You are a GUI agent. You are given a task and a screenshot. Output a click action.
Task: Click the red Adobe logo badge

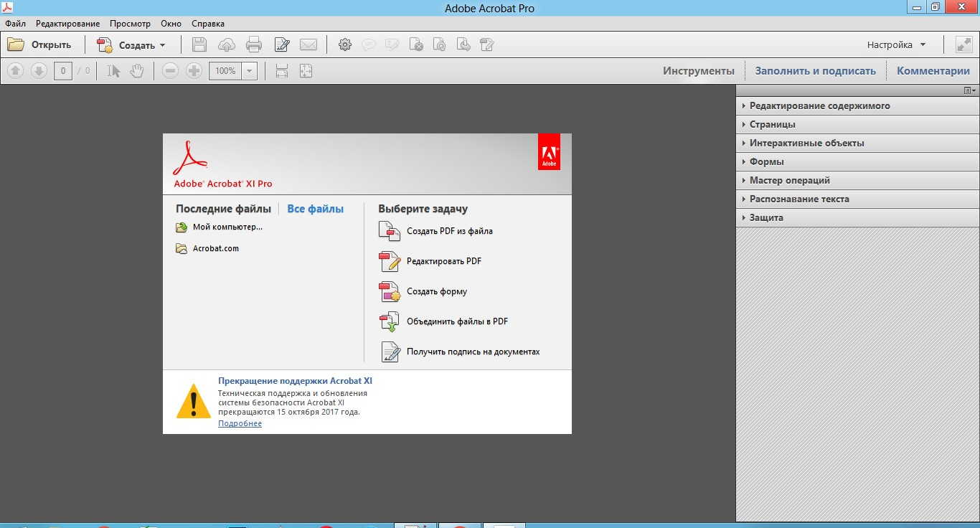coord(549,152)
